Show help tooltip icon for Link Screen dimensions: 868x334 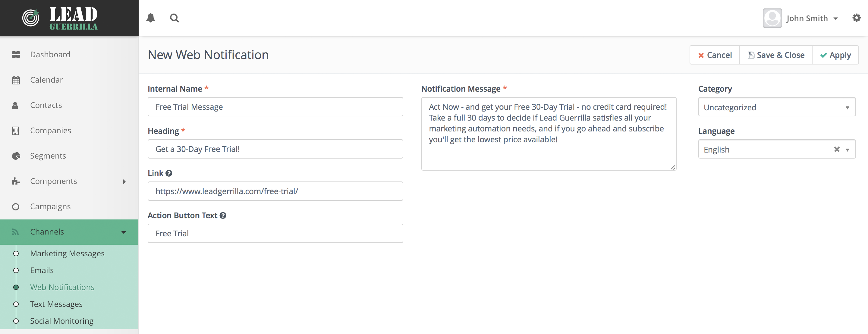click(169, 173)
